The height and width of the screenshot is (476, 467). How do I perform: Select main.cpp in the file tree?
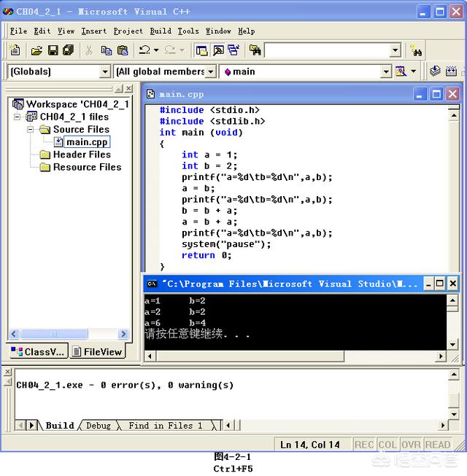pos(87,142)
